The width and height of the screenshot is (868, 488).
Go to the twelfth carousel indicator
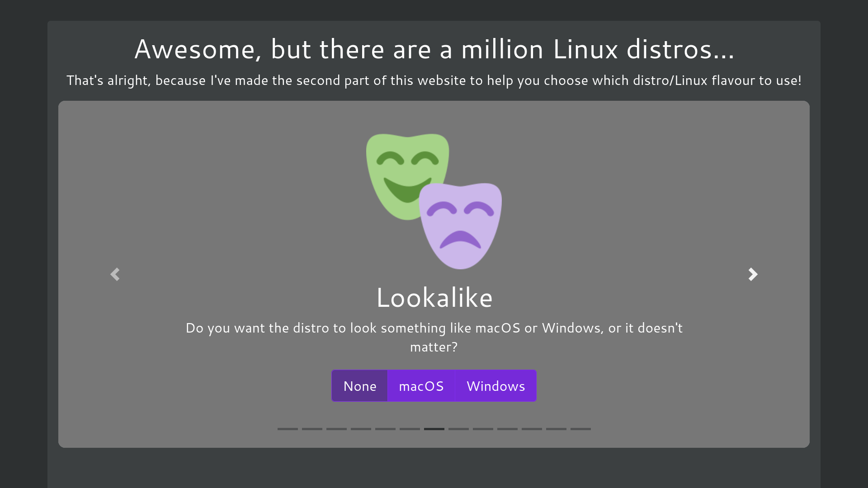(x=556, y=429)
